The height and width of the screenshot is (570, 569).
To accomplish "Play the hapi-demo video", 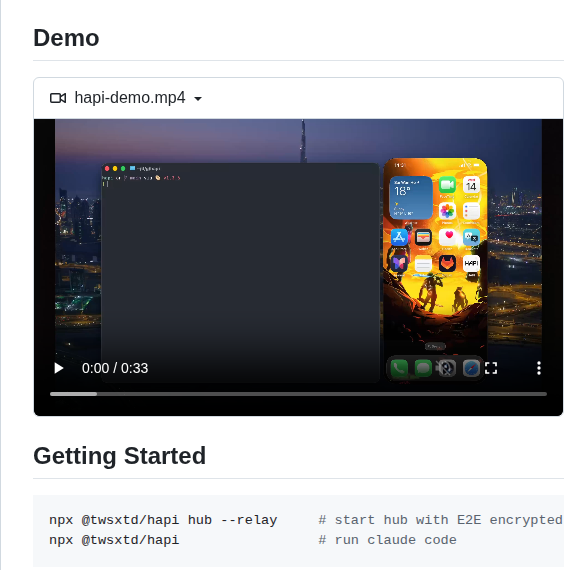I will 59,368.
